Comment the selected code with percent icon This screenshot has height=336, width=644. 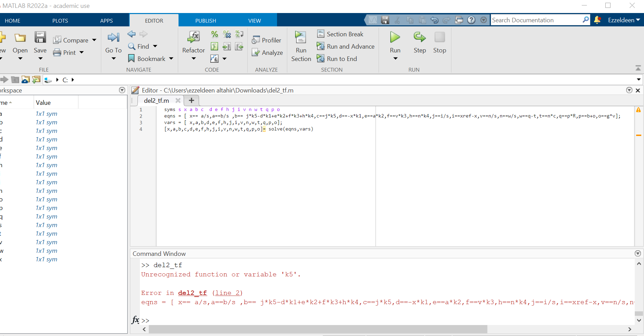[x=214, y=34]
